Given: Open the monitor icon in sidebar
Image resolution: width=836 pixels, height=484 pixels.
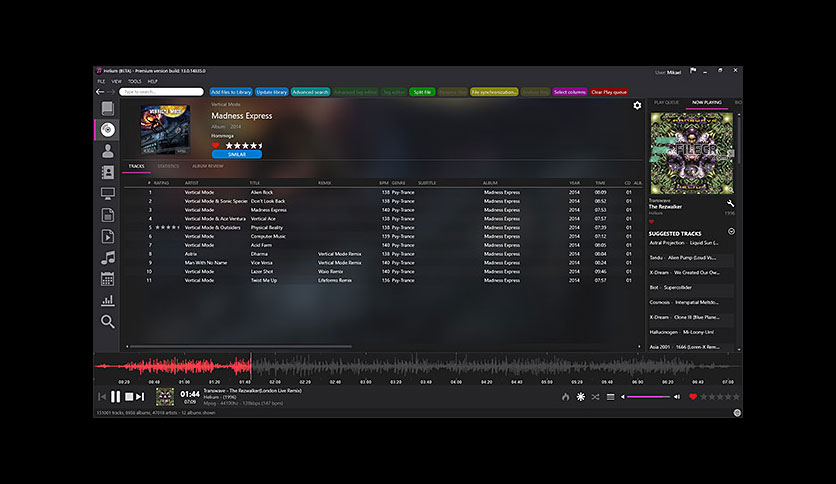Looking at the screenshot, I should tap(108, 193).
